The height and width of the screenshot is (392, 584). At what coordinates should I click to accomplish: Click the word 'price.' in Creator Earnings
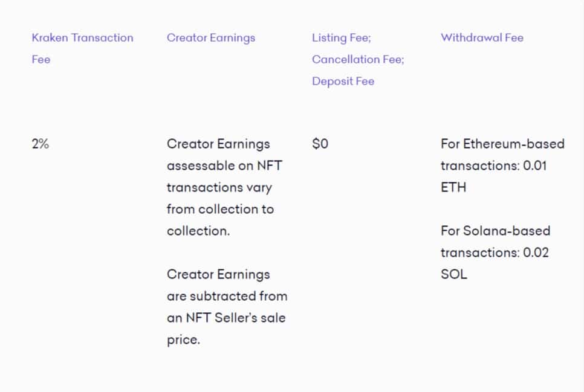(183, 340)
